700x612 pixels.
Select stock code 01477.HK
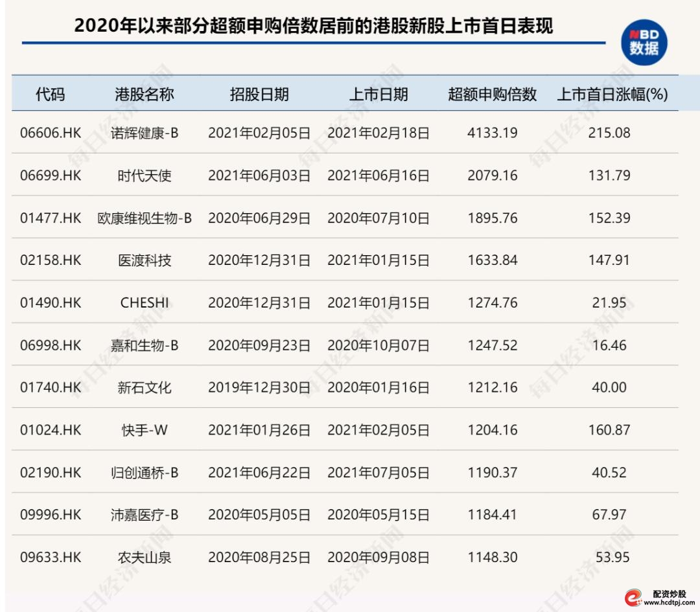click(51, 218)
